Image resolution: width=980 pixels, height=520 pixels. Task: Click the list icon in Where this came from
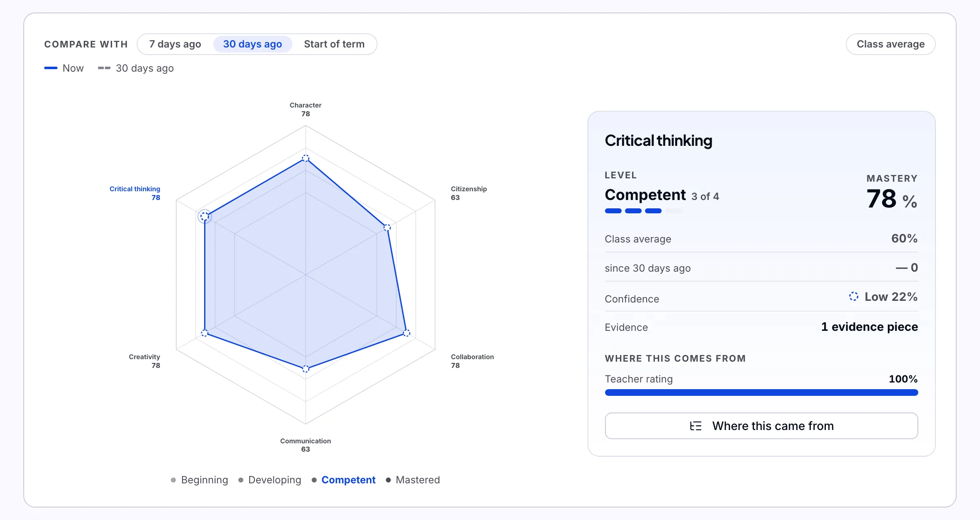coord(696,426)
